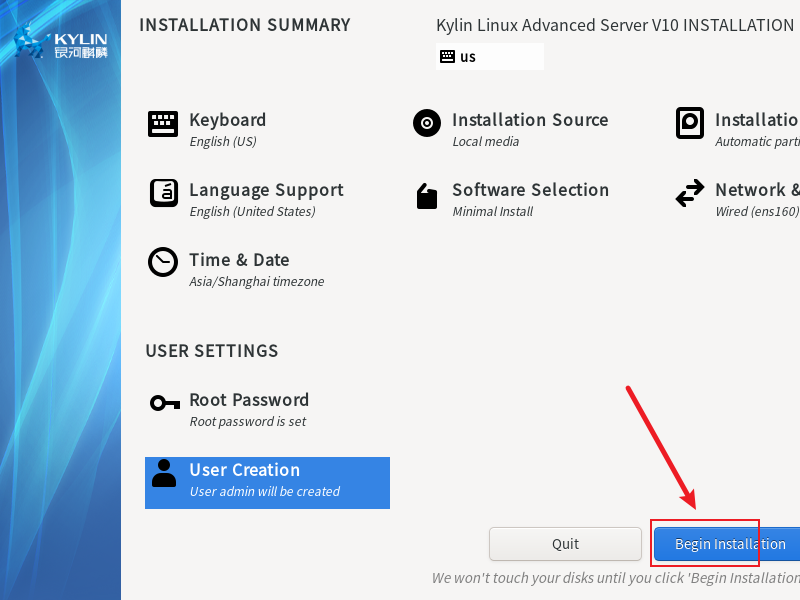Viewport: 800px width, 600px height.
Task: Select the Installation Source disc icon
Action: pyautogui.click(x=427, y=124)
